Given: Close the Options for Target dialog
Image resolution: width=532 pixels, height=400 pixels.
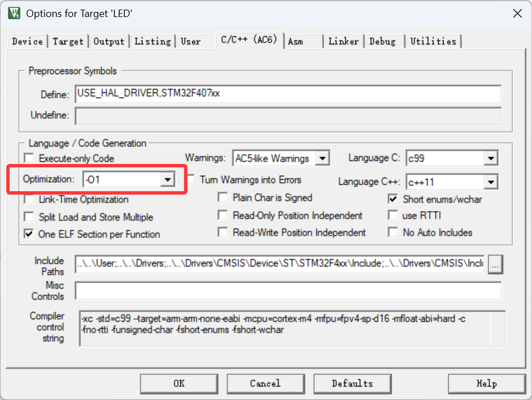Looking at the screenshot, I should pyautogui.click(x=517, y=14).
